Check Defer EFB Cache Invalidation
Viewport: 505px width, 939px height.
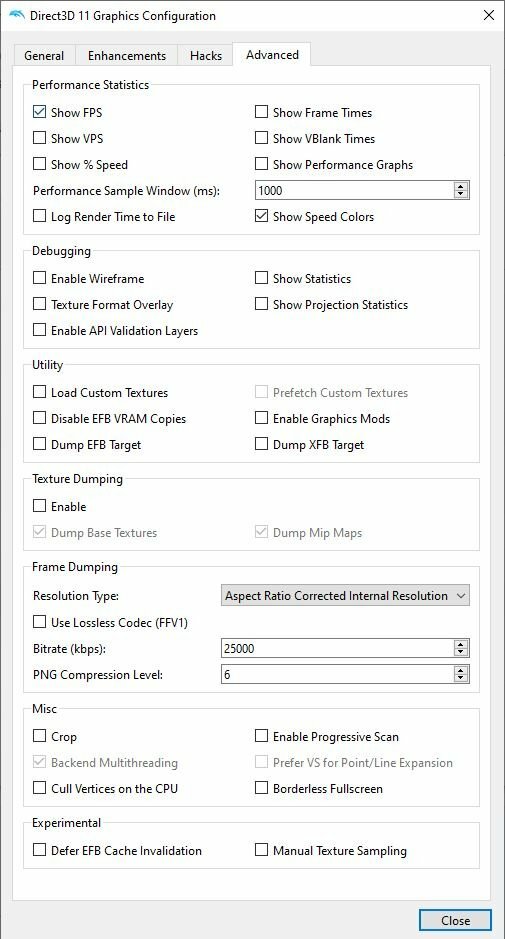40,850
